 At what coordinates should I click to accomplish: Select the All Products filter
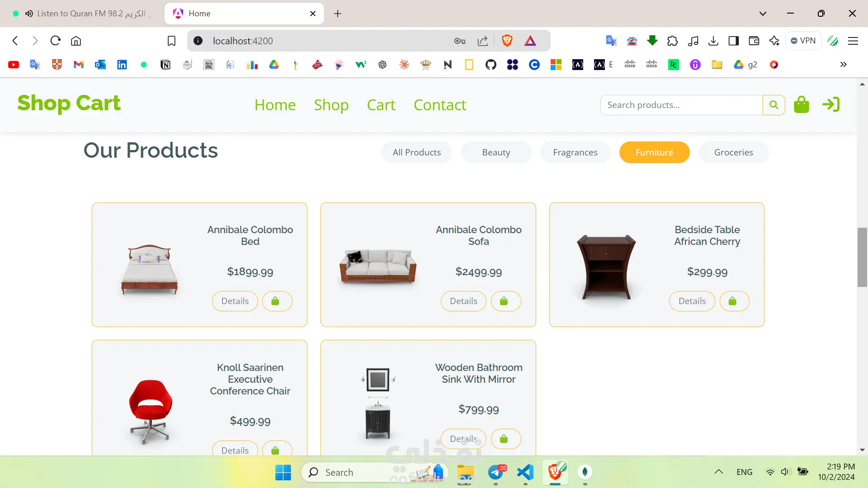point(416,152)
